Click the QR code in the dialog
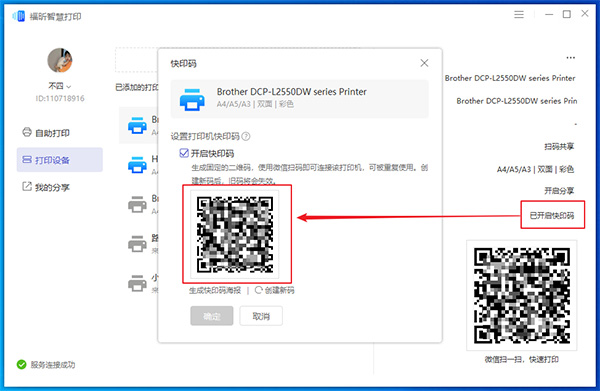 click(x=235, y=234)
